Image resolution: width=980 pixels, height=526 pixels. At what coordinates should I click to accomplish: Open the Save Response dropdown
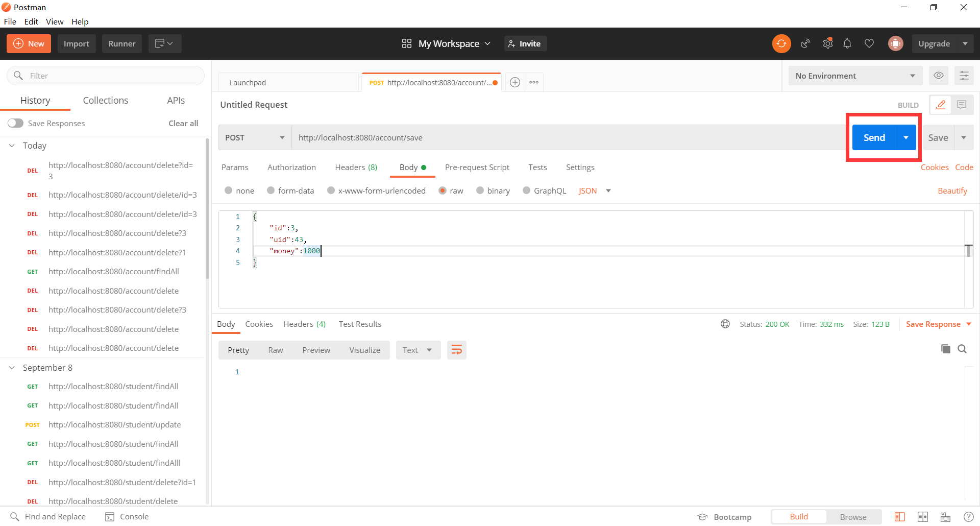click(x=938, y=324)
